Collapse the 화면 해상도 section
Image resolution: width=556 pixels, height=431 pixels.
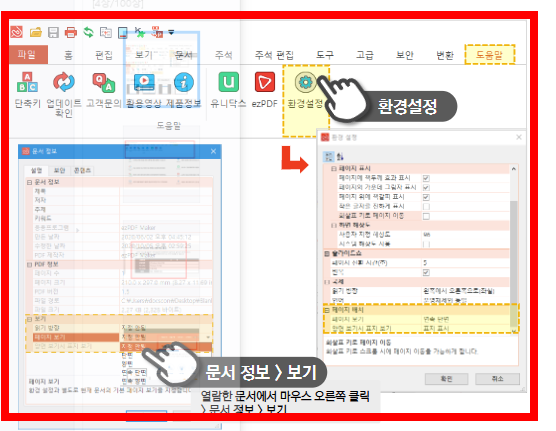click(333, 225)
